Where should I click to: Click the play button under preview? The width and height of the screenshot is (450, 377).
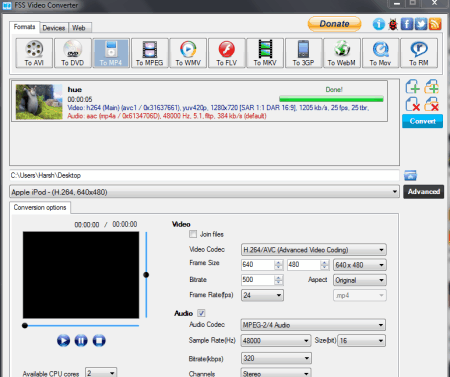63,341
